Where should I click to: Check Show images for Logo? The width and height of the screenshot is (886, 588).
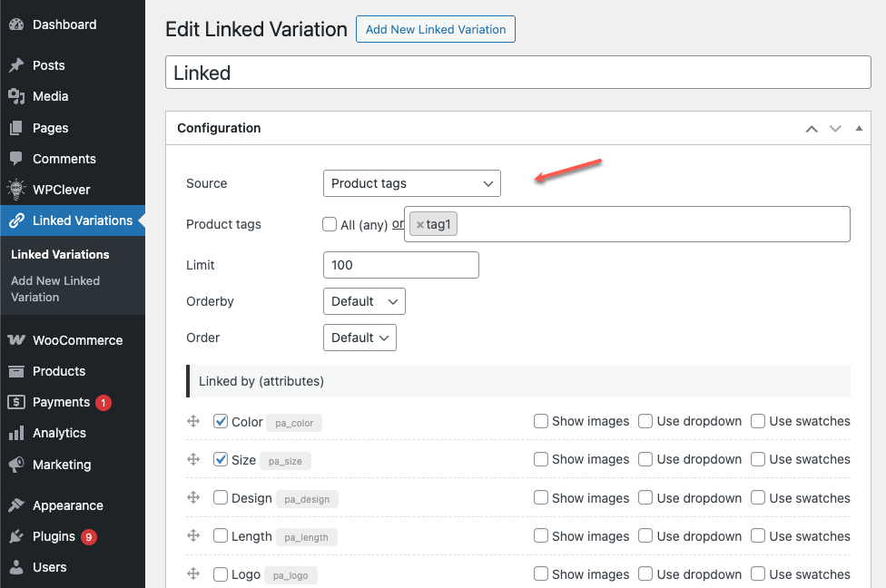click(x=541, y=573)
